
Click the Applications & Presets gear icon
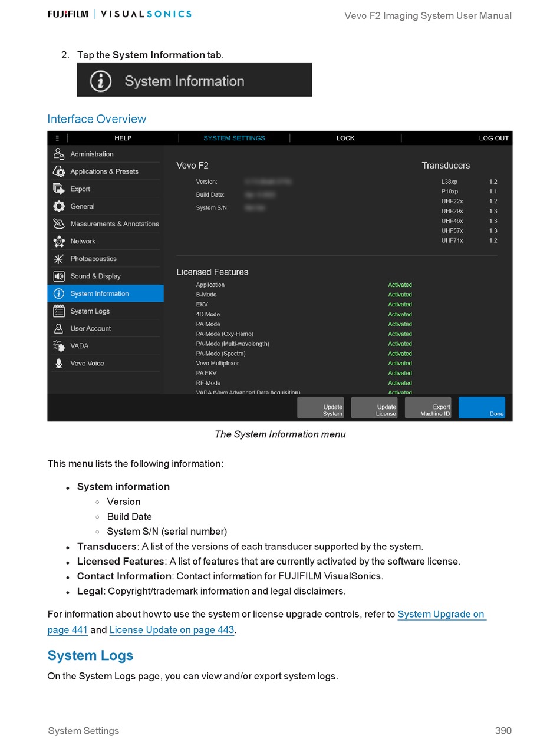(x=58, y=171)
